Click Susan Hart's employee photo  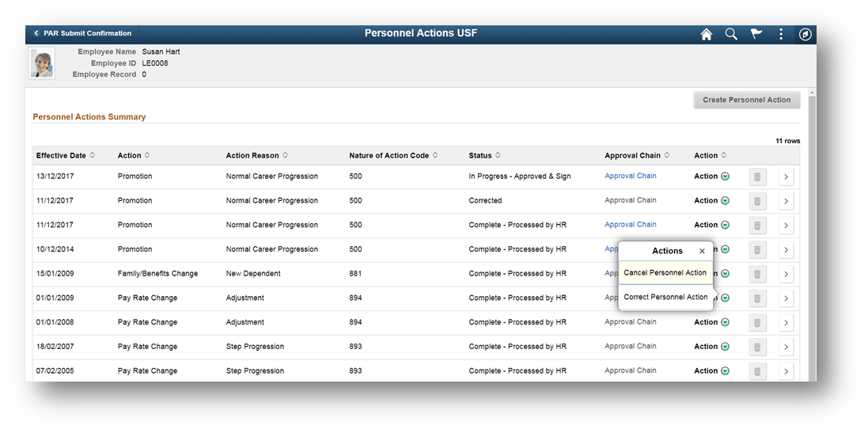click(42, 63)
